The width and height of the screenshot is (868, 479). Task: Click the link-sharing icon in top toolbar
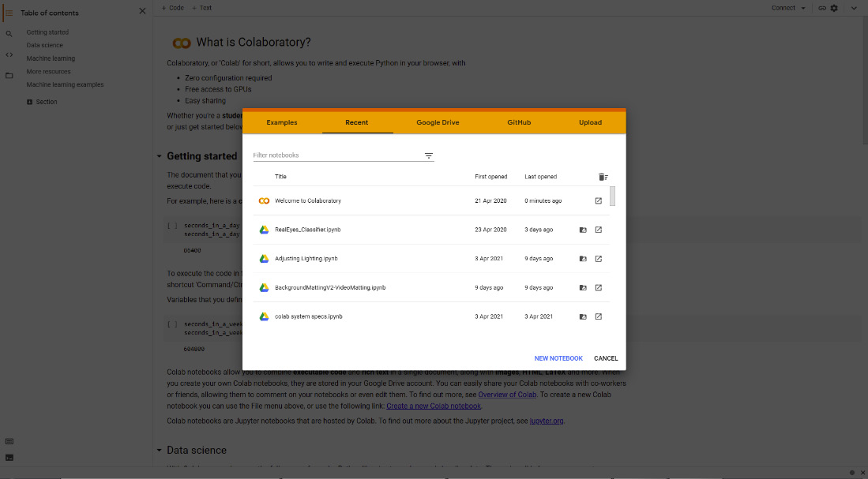(822, 9)
